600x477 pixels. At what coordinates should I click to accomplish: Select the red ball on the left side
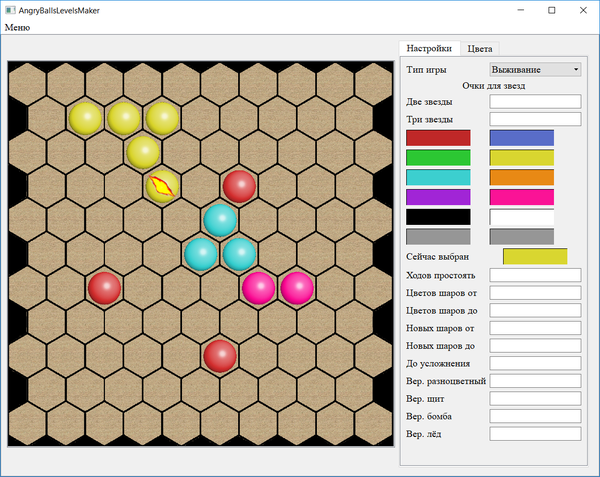tap(104, 288)
